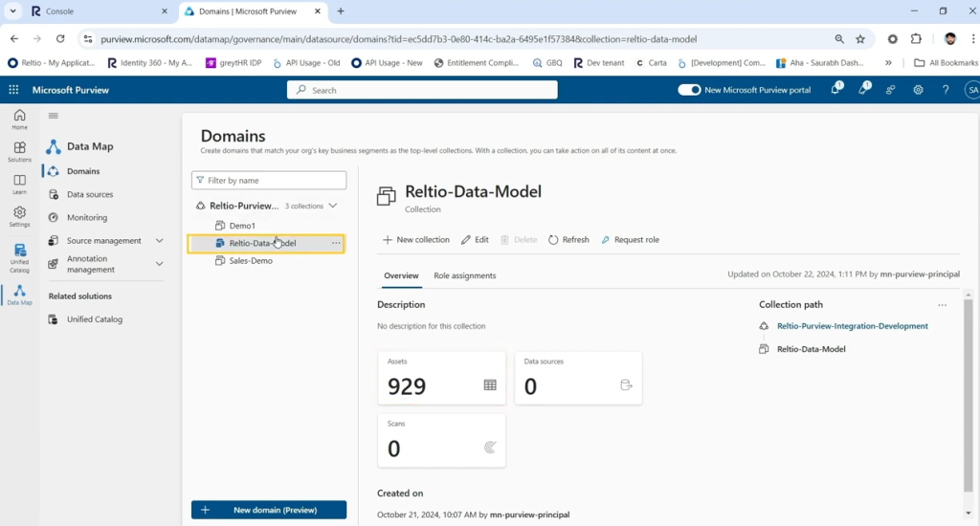Image resolution: width=980 pixels, height=526 pixels.
Task: Bookmark this page with star icon
Action: click(860, 38)
